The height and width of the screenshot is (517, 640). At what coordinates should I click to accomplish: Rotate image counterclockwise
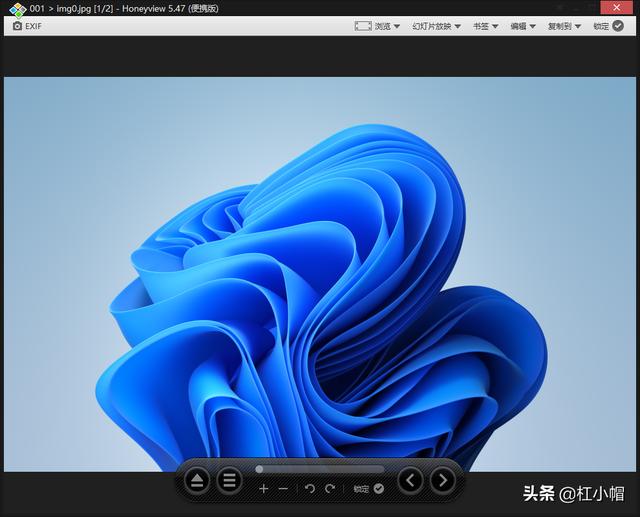(310, 488)
